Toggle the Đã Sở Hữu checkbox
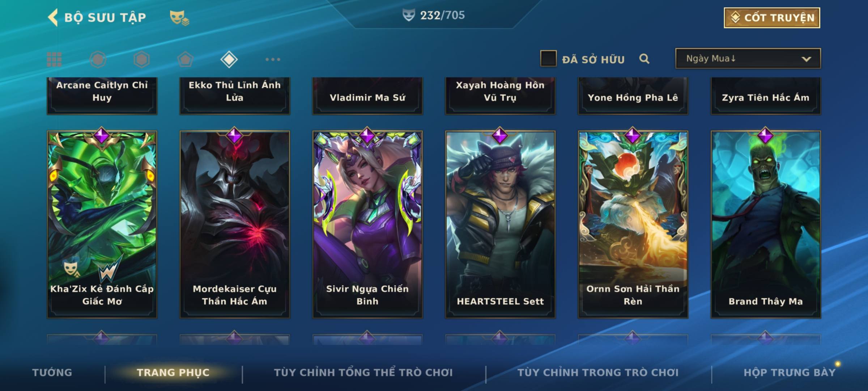The image size is (868, 391). pyautogui.click(x=548, y=59)
